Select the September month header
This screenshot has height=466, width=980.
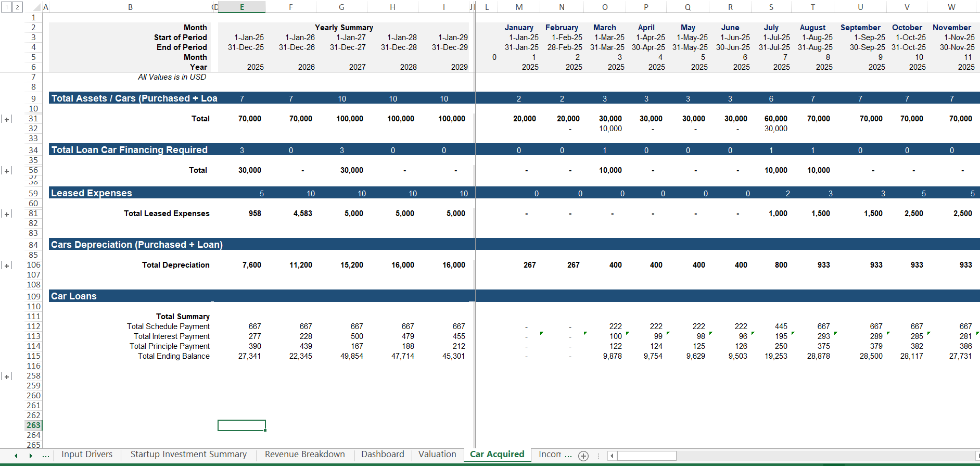(x=860, y=28)
